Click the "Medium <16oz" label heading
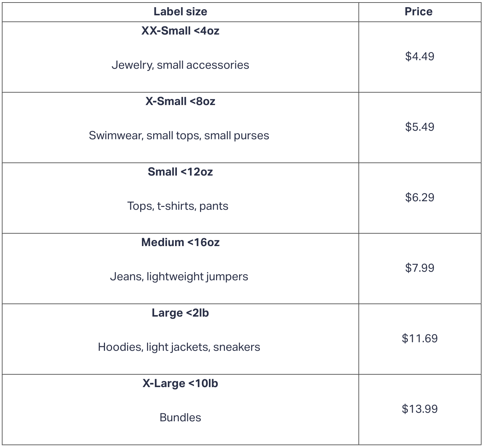The width and height of the screenshot is (484, 448). 180,243
